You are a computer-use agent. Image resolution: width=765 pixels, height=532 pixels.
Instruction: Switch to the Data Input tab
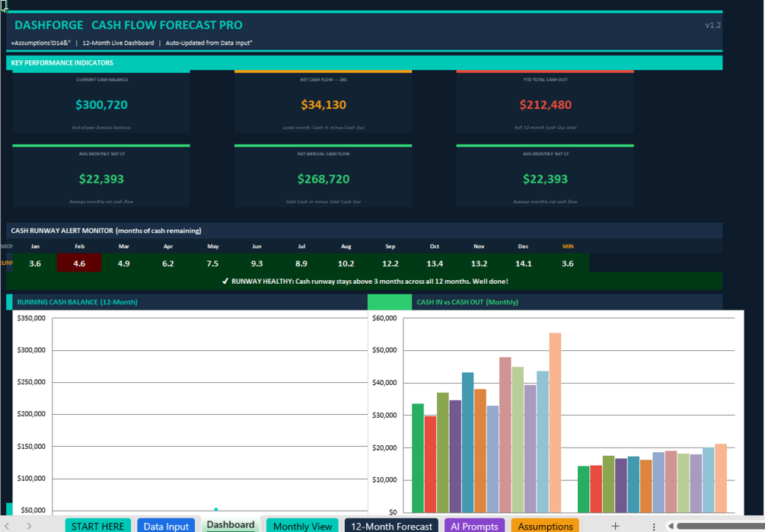tap(166, 526)
